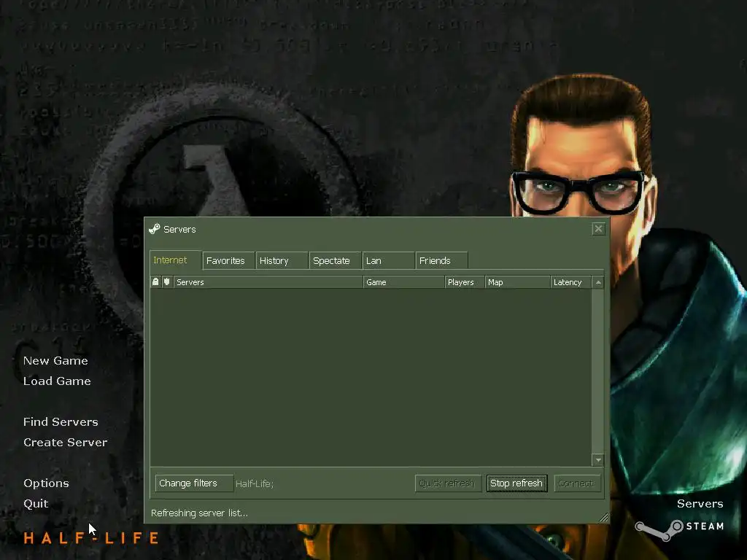Switch to the Spectate tab
Screen dimensions: 747x560
pos(335,261)
